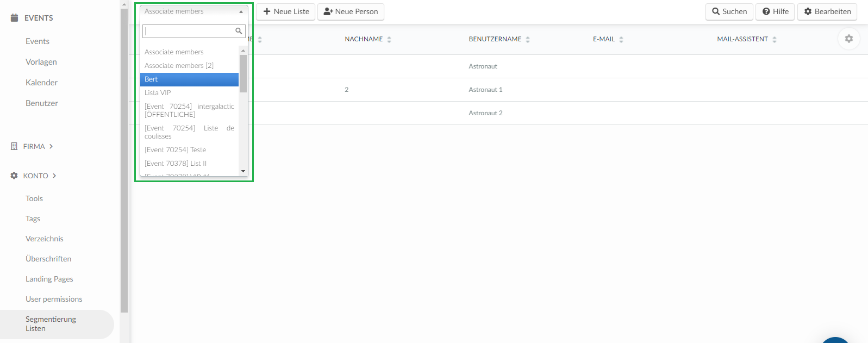Screen dimensions: 868x343
Task: Sort by E-MAIL column arrows
Action: (621, 39)
